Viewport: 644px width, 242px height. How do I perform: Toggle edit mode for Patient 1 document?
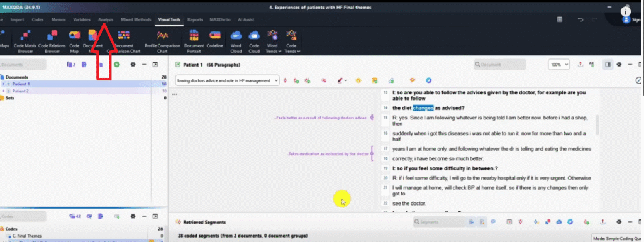coord(178,65)
